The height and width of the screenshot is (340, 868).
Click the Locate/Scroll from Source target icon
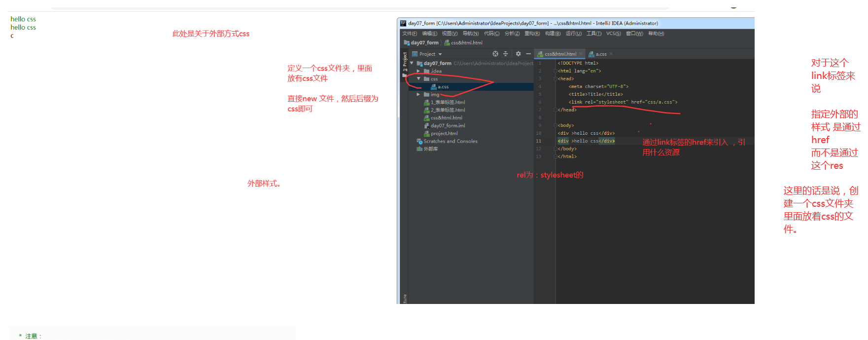[495, 54]
